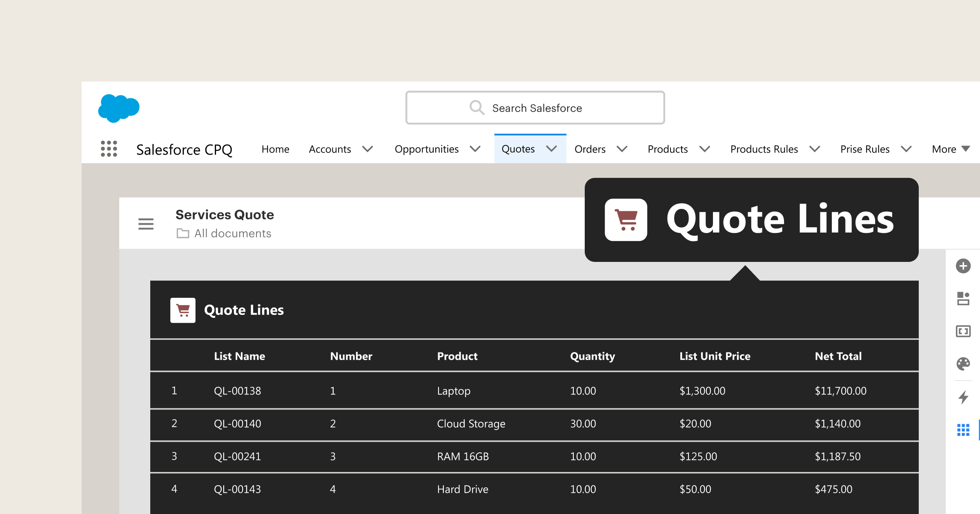The width and height of the screenshot is (980, 514).
Task: Click the large cart icon in Quote Lines tooltip
Action: click(x=626, y=220)
